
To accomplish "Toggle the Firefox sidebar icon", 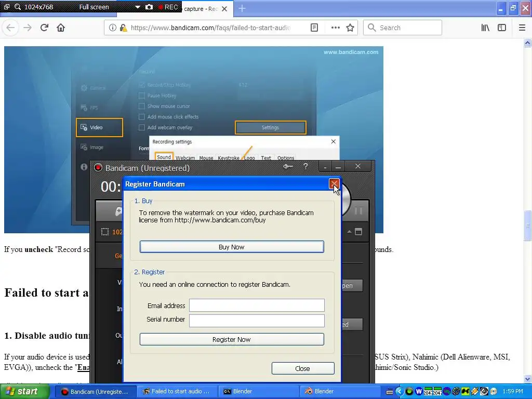I will coord(502,28).
